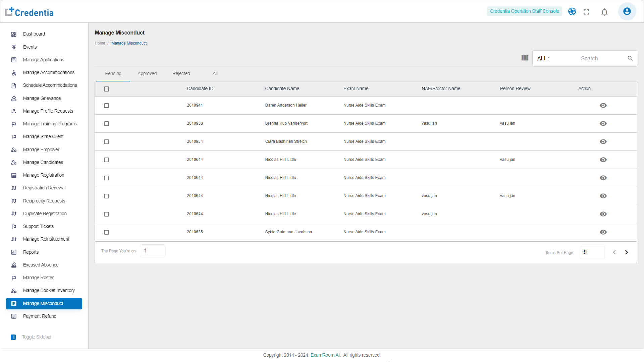This screenshot has width=644, height=362.
Task: Open the column chooser icon
Action: click(525, 58)
